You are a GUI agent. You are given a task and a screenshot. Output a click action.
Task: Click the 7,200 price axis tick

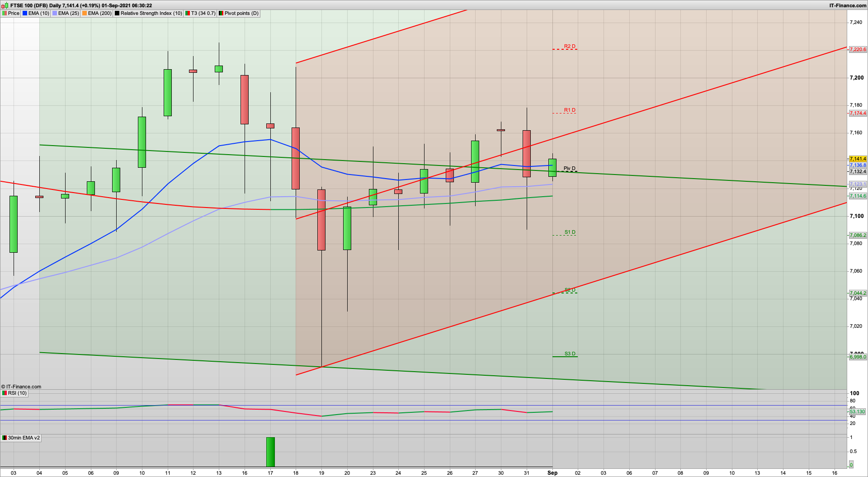[x=856, y=77]
